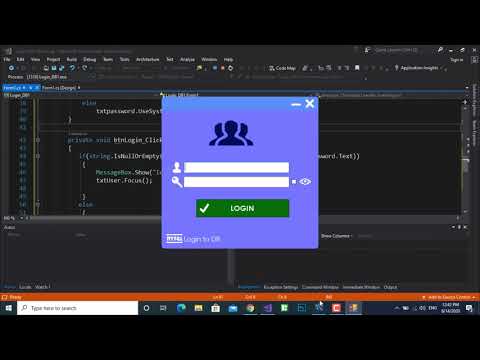Collapse the if string.IsNullOrEmpty block outline
Screen dimensions: 480x360
click(x=38, y=156)
